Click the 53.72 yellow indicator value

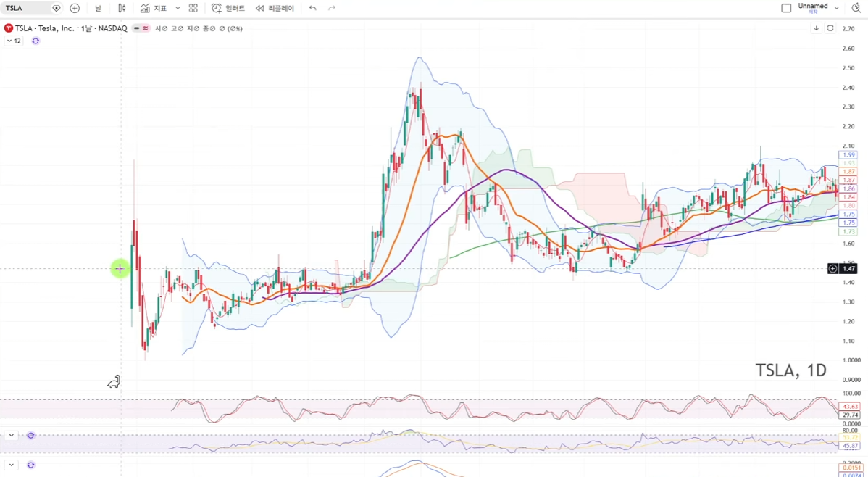click(x=850, y=438)
